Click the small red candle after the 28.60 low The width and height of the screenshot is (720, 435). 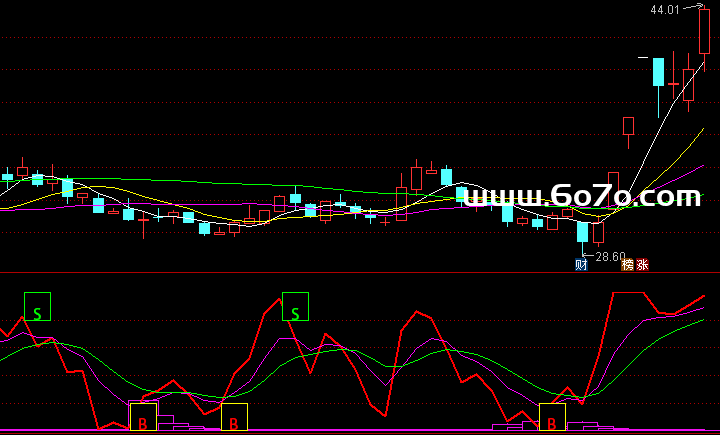click(598, 233)
